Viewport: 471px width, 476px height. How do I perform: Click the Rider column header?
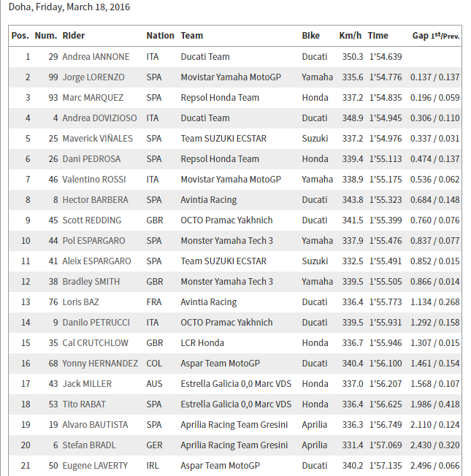74,36
